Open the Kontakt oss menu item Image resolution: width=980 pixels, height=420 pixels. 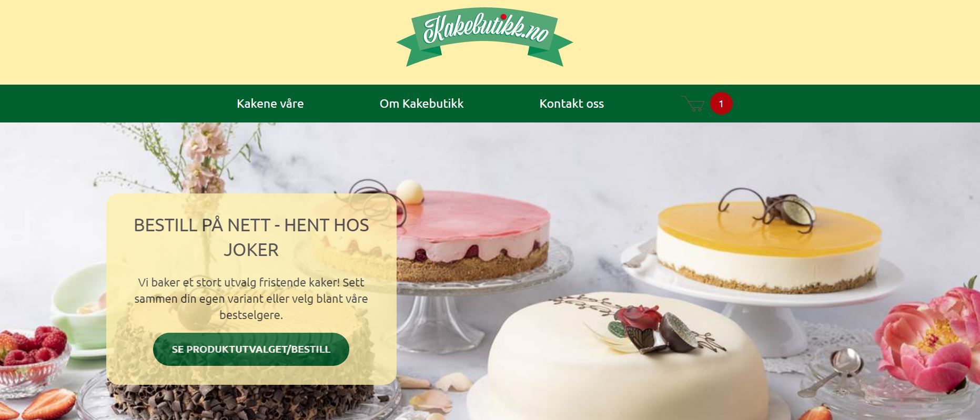[572, 104]
